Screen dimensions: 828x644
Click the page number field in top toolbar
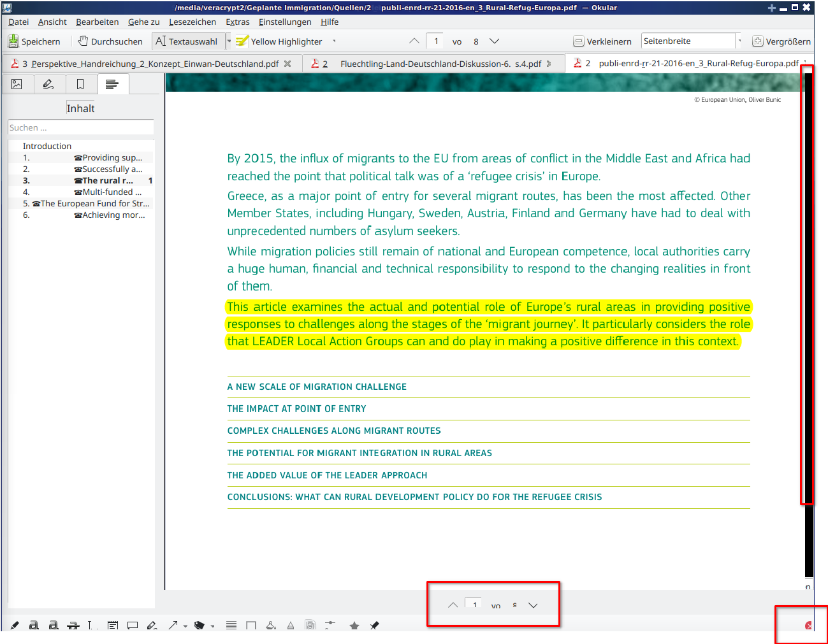[x=436, y=41]
